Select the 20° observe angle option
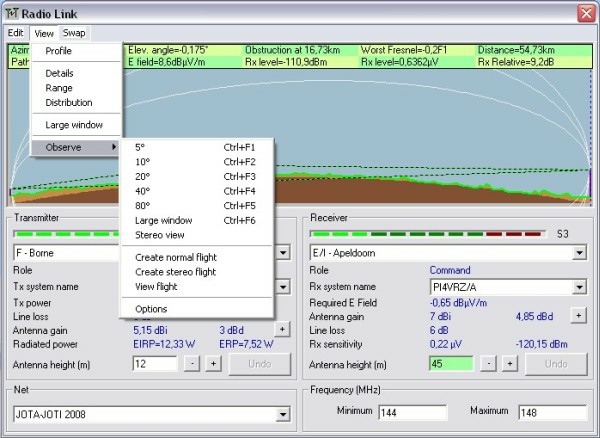600x438 pixels. pyautogui.click(x=142, y=176)
